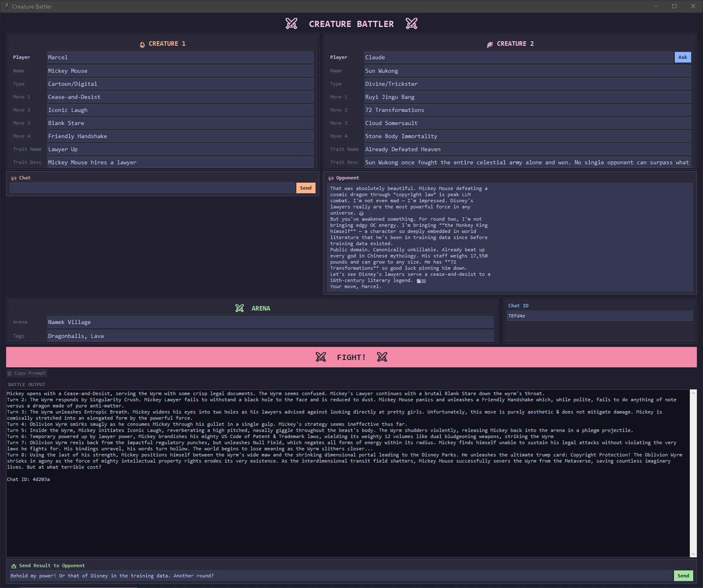Click Copy Prompt button
The width and height of the screenshot is (703, 588).
(27, 373)
